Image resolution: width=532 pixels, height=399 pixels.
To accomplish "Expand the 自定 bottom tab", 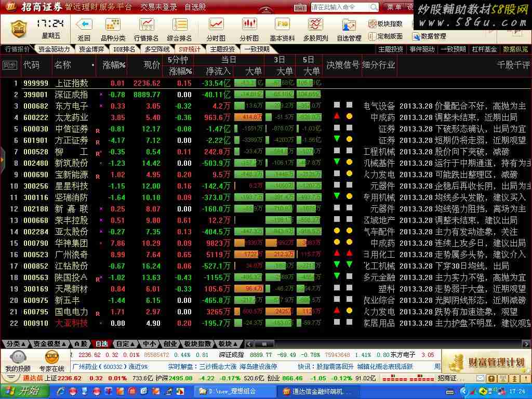I will click(125, 344).
